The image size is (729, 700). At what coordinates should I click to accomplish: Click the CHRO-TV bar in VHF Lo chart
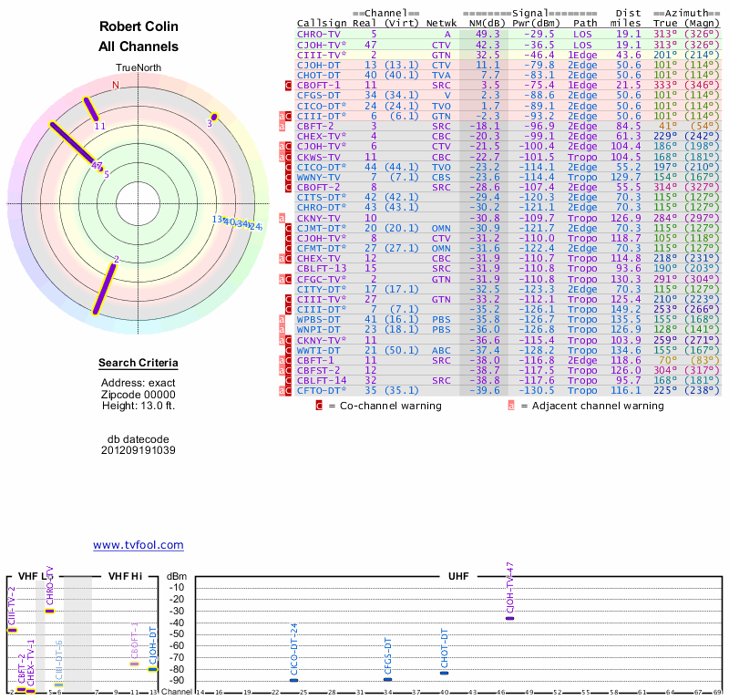pos(49,611)
